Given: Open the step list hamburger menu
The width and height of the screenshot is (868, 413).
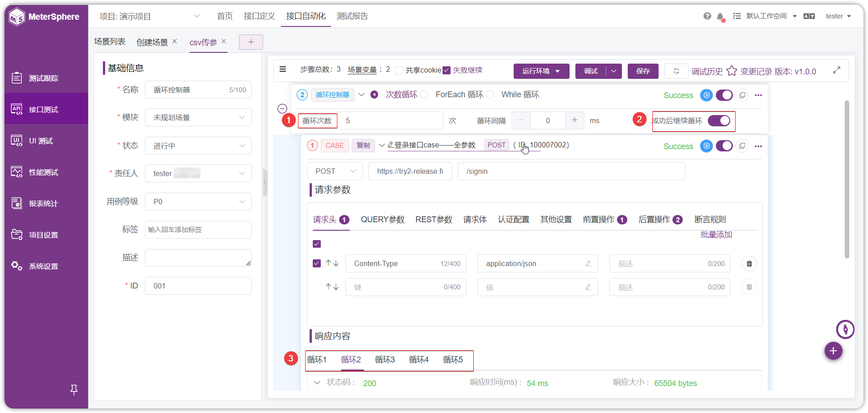Looking at the screenshot, I should tap(283, 69).
